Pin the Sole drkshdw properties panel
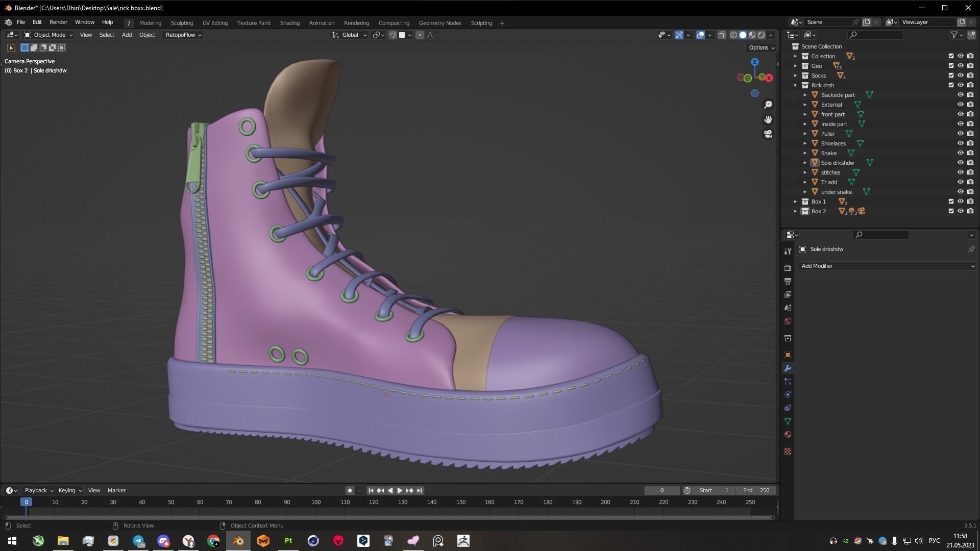The height and width of the screenshot is (551, 980). click(x=971, y=249)
